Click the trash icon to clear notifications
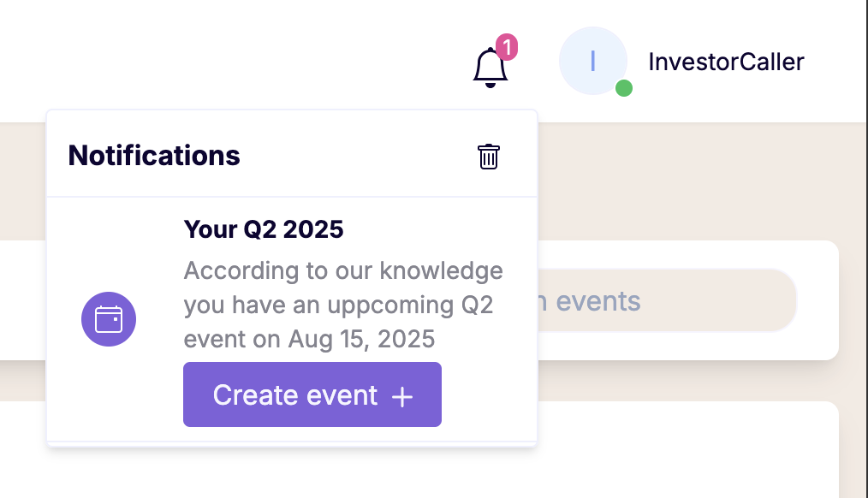Screen dimensions: 868x498 488,157
